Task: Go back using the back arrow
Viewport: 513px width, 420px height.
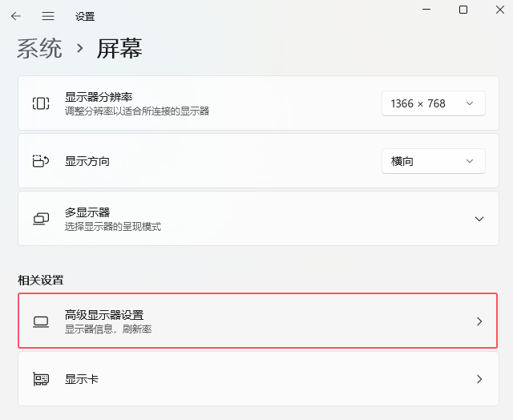Action: 16,16
